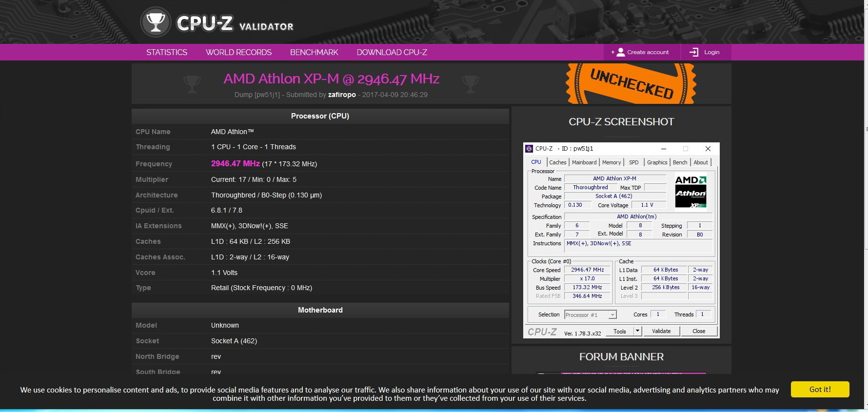This screenshot has height=412, width=868.
Task: Open the Processor #1 selection dropdown
Action: (591, 315)
